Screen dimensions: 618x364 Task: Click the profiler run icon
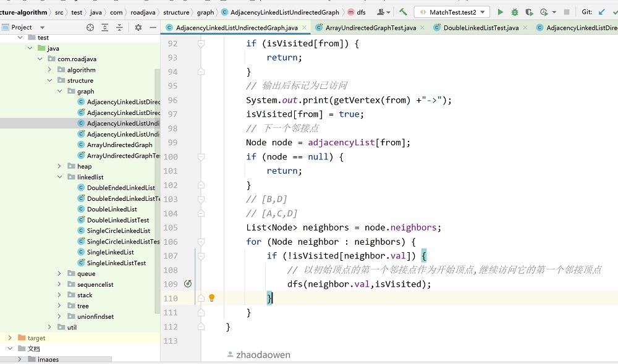[544, 12]
